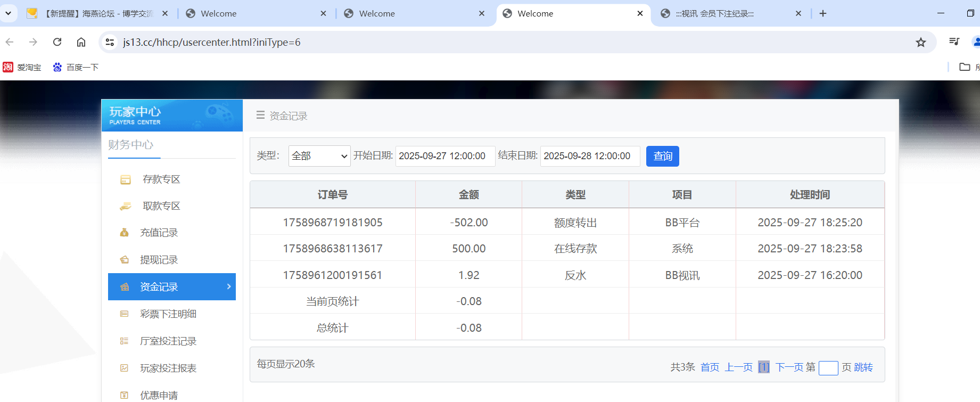980x402 pixels.
Task: Expand the tab search dropdown arrow
Action: [9, 13]
